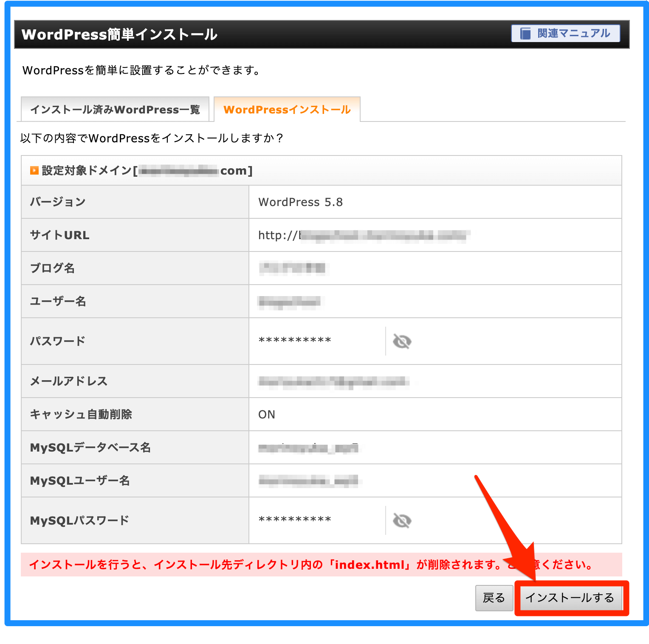The width and height of the screenshot is (649, 644).
Task: Click the masked パスワード field
Action: [x=294, y=341]
